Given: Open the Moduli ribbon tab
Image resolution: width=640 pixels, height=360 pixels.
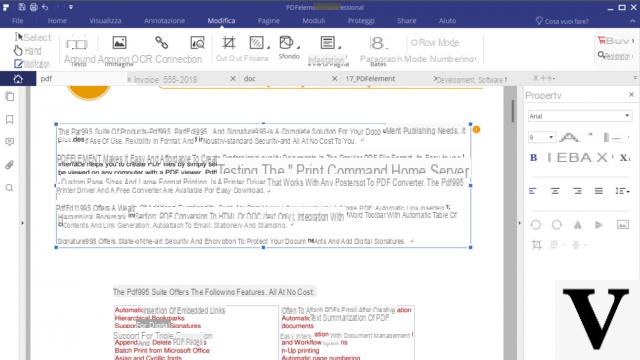Looking at the screenshot, I should (x=313, y=20).
